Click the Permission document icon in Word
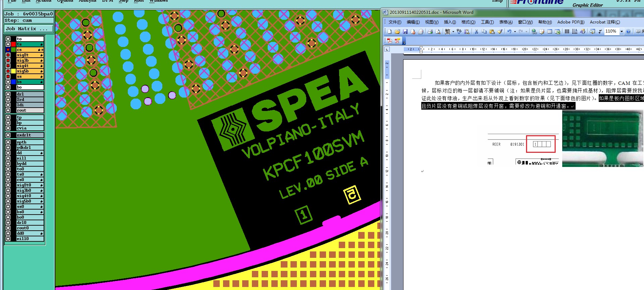This screenshot has width=644, height=290. [x=413, y=32]
